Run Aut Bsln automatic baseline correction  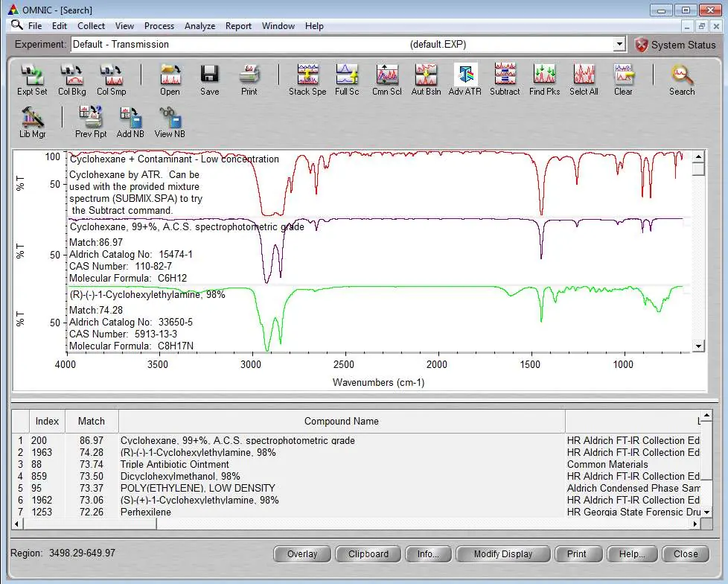click(427, 80)
